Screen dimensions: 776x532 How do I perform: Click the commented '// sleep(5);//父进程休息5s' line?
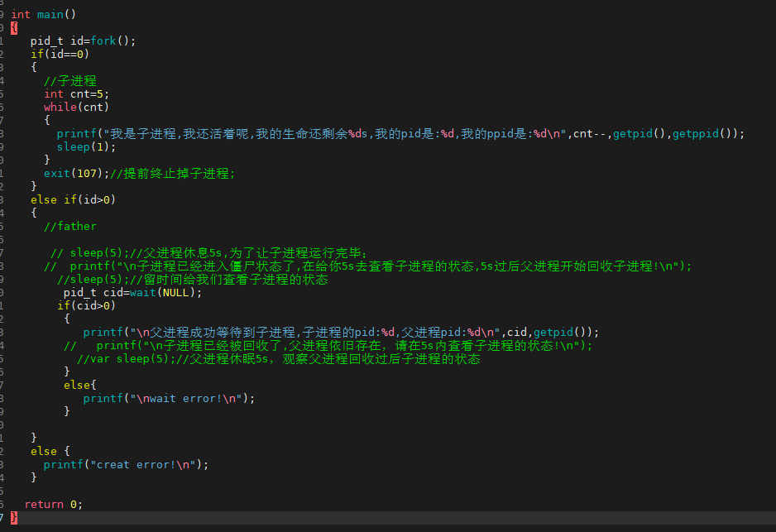tap(208, 253)
